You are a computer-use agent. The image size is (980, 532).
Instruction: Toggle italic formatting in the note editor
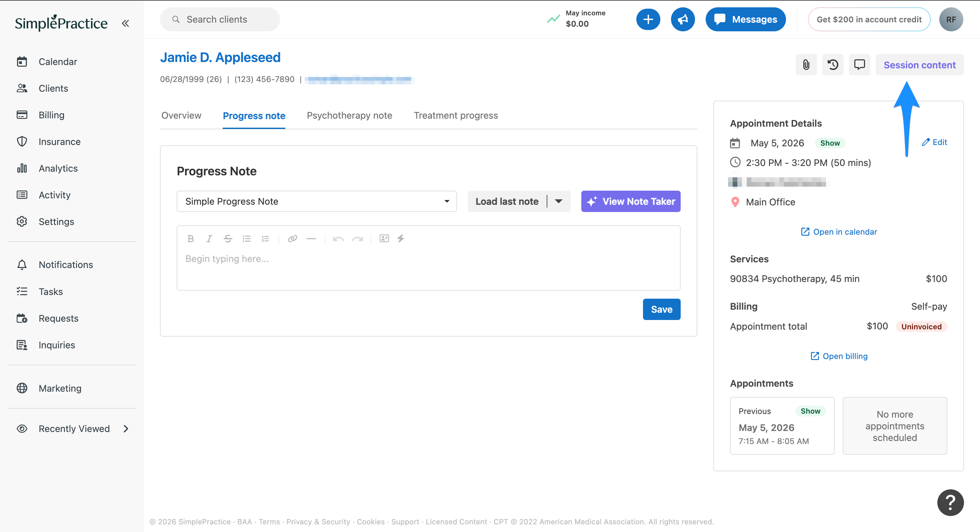tap(209, 239)
